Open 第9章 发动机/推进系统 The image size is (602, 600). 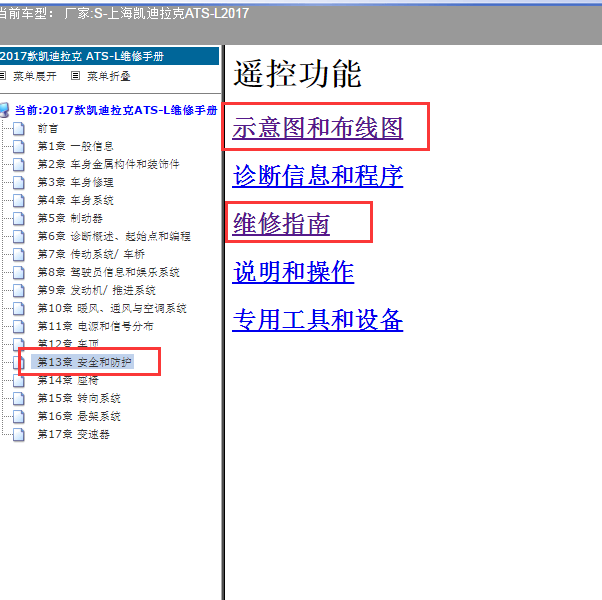coord(96,290)
